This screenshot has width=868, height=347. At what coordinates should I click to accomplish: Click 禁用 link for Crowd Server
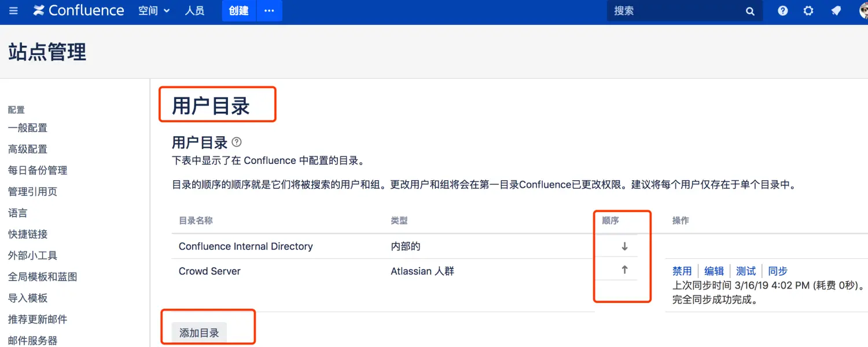click(x=682, y=271)
